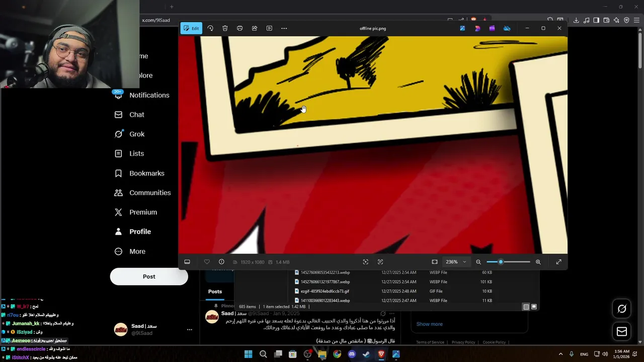Screen dimensions: 644x362
Task: Open Privacy Policy link
Action: [463, 342]
